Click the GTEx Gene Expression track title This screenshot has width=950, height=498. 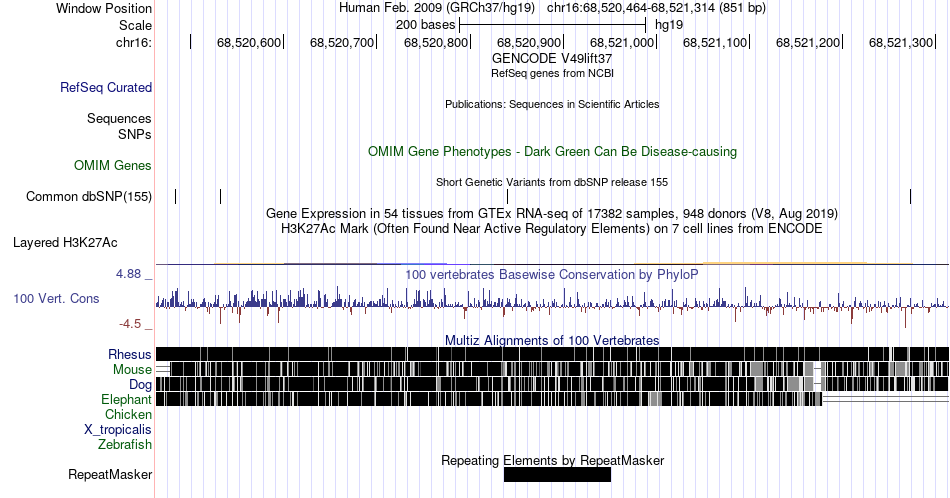(x=552, y=213)
